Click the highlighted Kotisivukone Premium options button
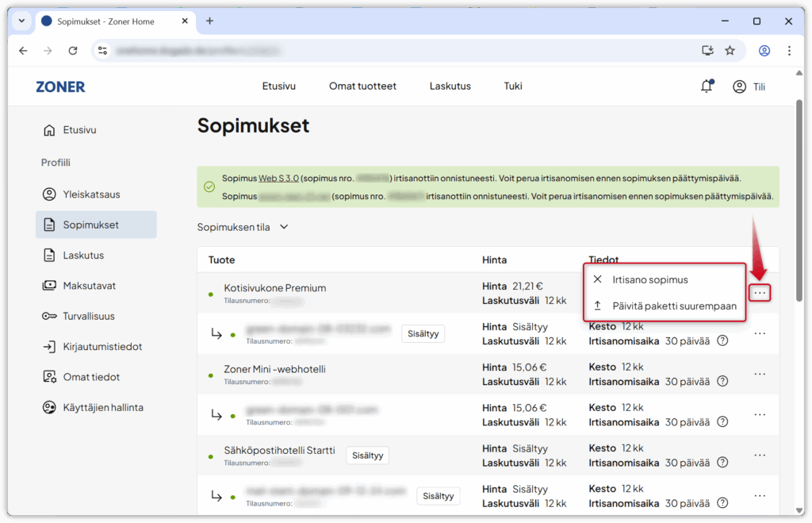 click(760, 294)
